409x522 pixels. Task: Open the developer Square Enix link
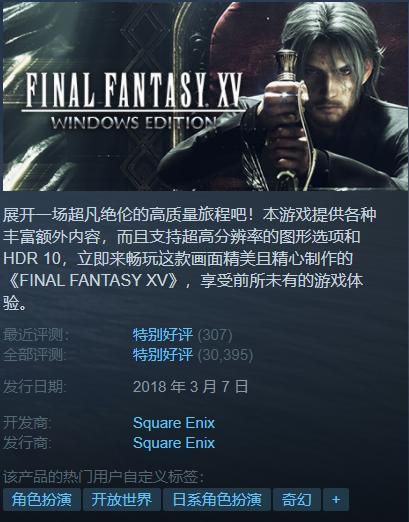coord(174,423)
